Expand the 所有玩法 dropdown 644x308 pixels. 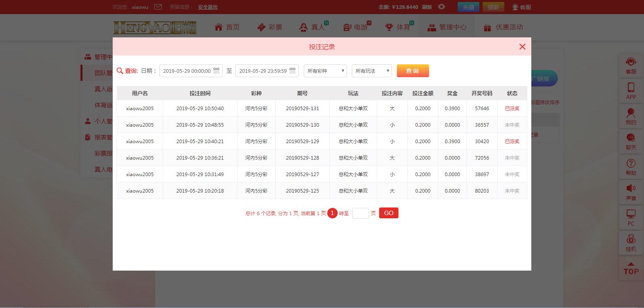click(x=372, y=71)
